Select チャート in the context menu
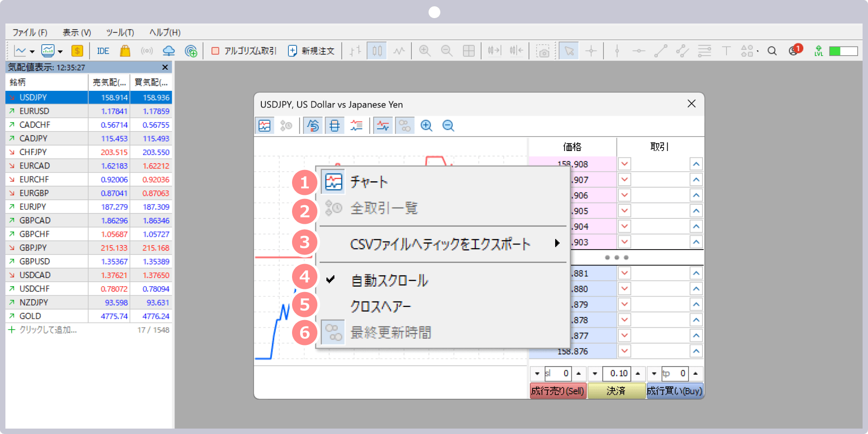This screenshot has height=434, width=868. pyautogui.click(x=369, y=182)
